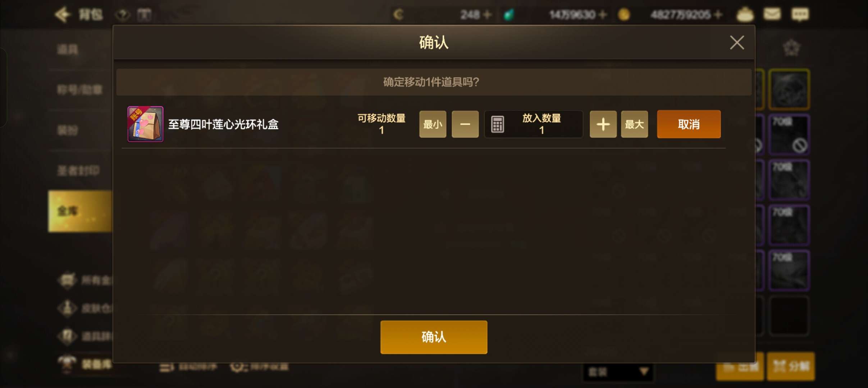
Task: Go back with the arrow beside 背包
Action: click(62, 14)
